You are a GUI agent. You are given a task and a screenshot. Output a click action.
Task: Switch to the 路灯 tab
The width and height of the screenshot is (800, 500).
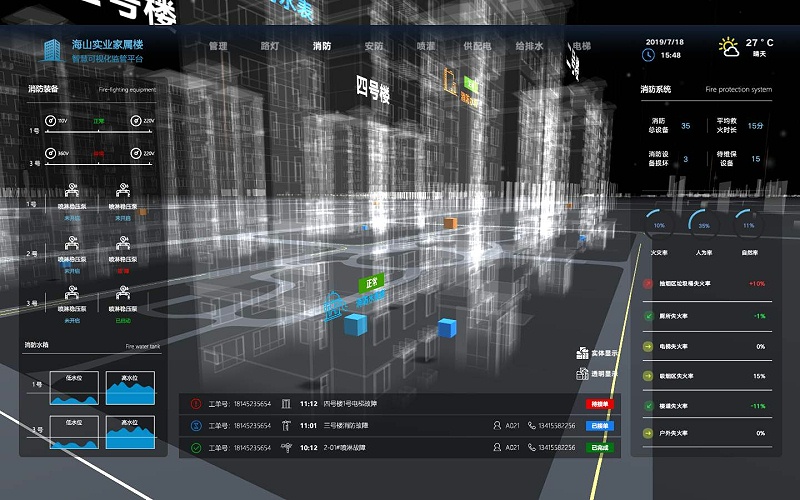click(270, 46)
